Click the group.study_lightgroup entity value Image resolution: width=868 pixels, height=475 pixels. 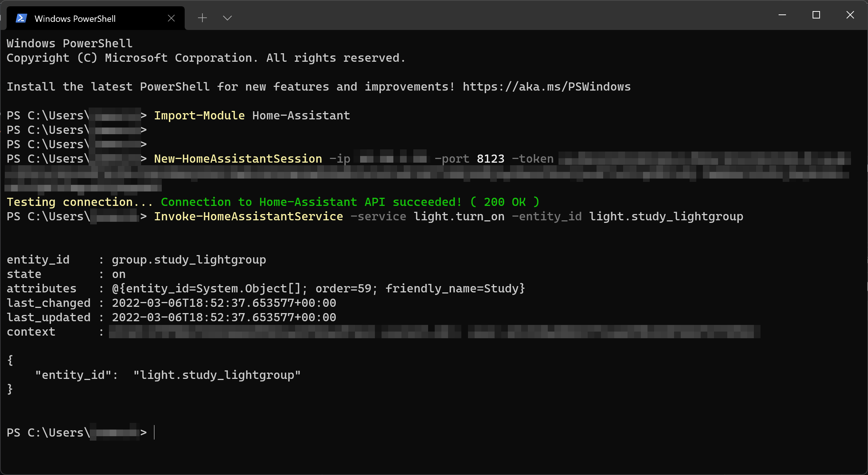[x=189, y=259]
